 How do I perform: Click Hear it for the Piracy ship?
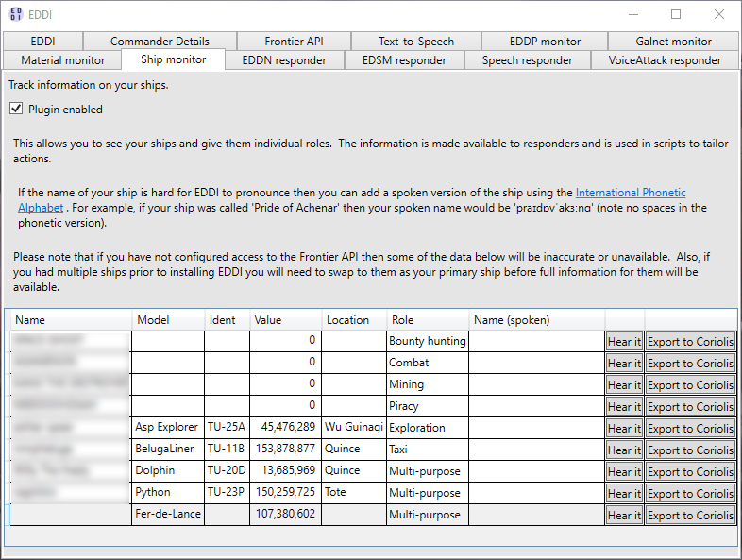(x=624, y=407)
